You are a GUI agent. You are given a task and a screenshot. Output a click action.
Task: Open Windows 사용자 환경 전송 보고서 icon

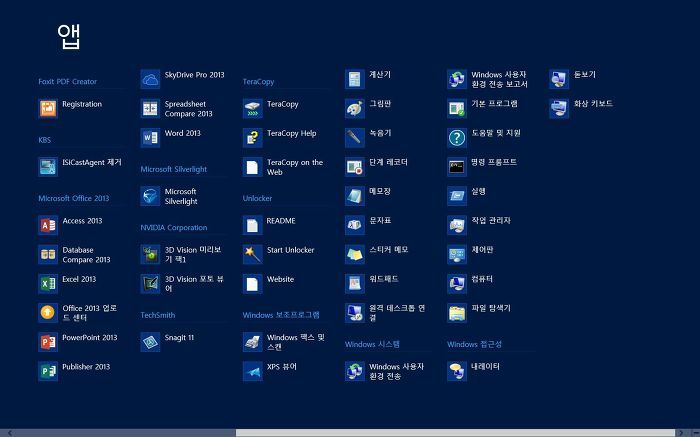[x=457, y=79]
